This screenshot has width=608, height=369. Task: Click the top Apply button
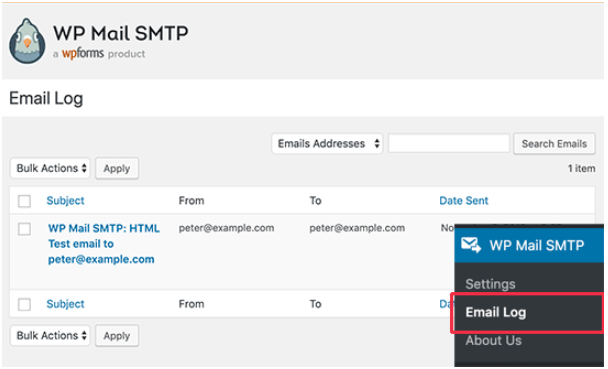coord(117,169)
